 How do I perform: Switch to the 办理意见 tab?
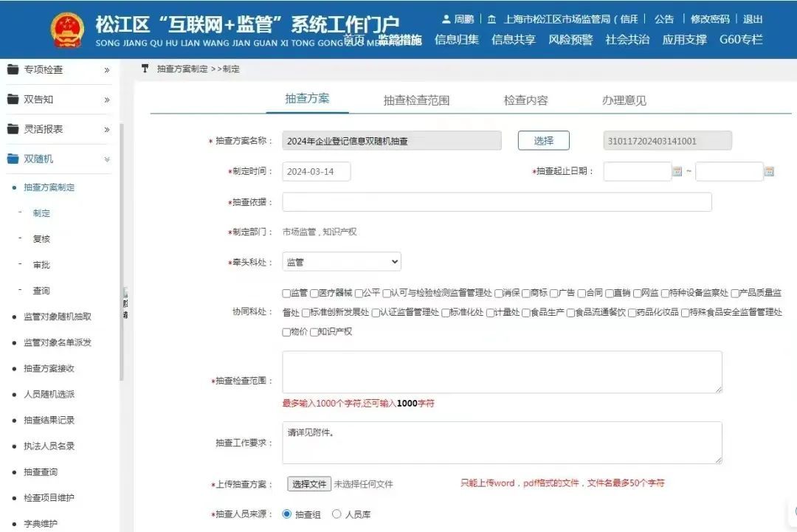[624, 100]
